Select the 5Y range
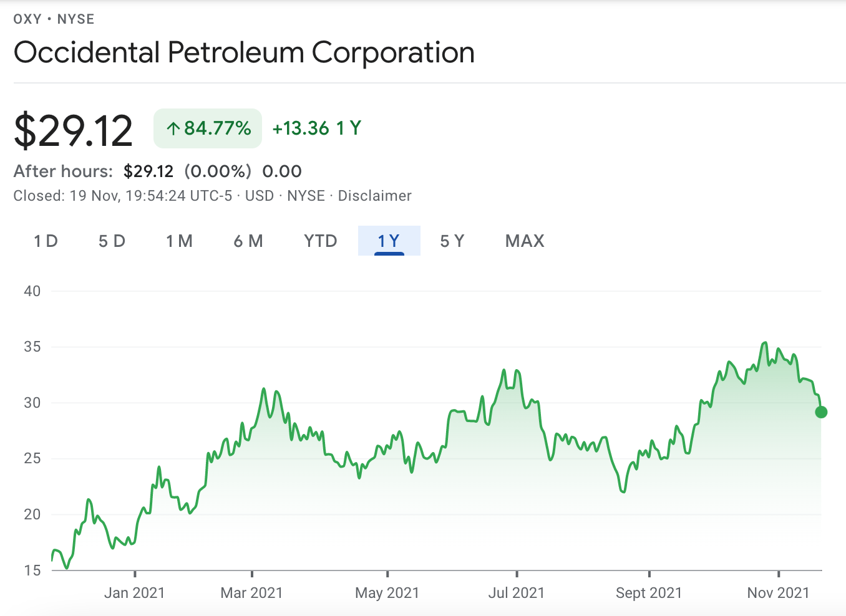The width and height of the screenshot is (846, 616). [x=452, y=241]
